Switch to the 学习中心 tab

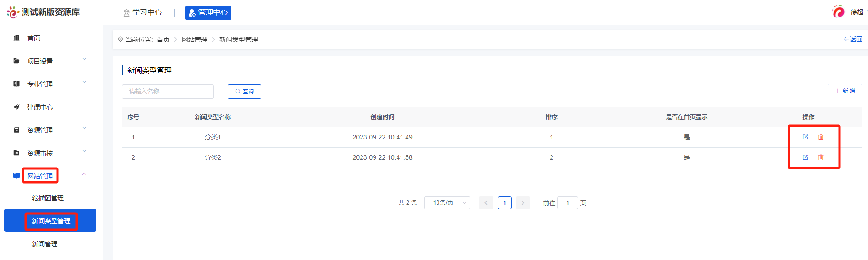click(143, 12)
